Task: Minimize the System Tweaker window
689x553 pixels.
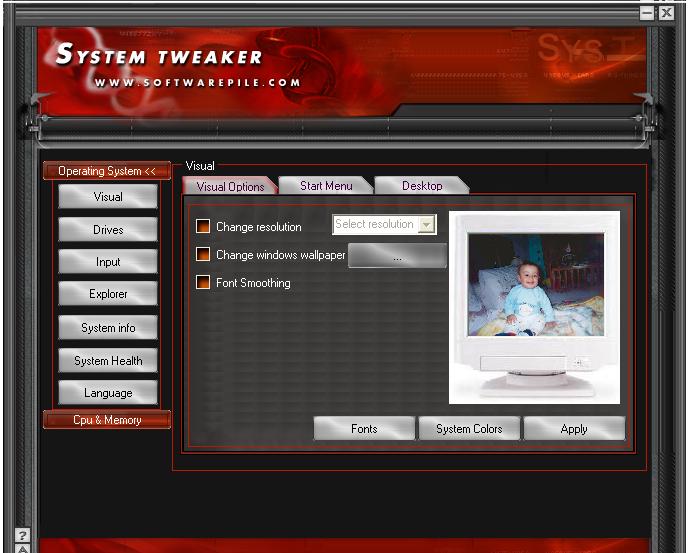Action: 647,13
